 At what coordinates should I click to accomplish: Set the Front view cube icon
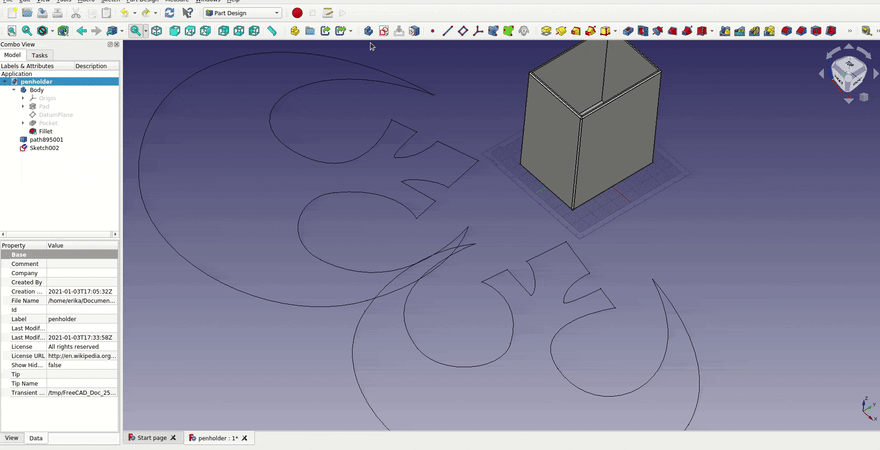(175, 31)
